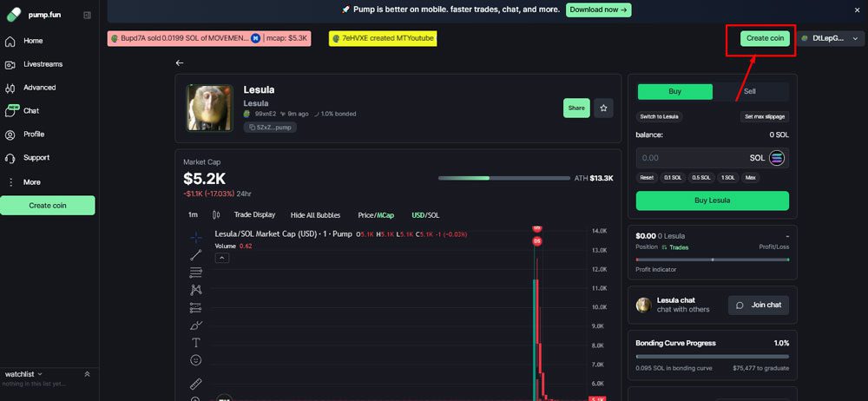Collapse the sidebar with the panel icon
Viewport: 868px width, 401px height.
coord(87,16)
